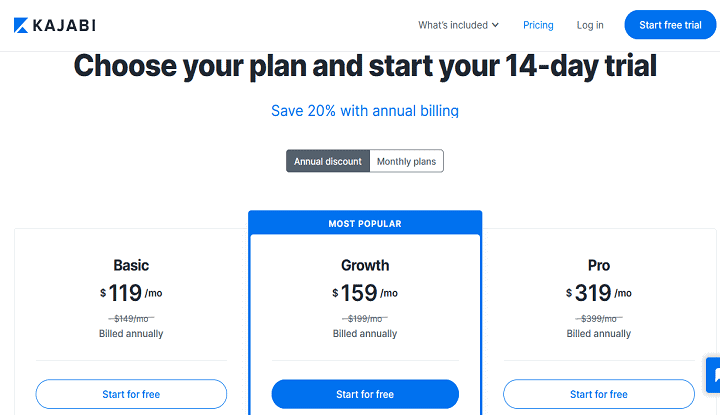Open the Pricing page
This screenshot has height=415, width=720.
[x=538, y=25]
